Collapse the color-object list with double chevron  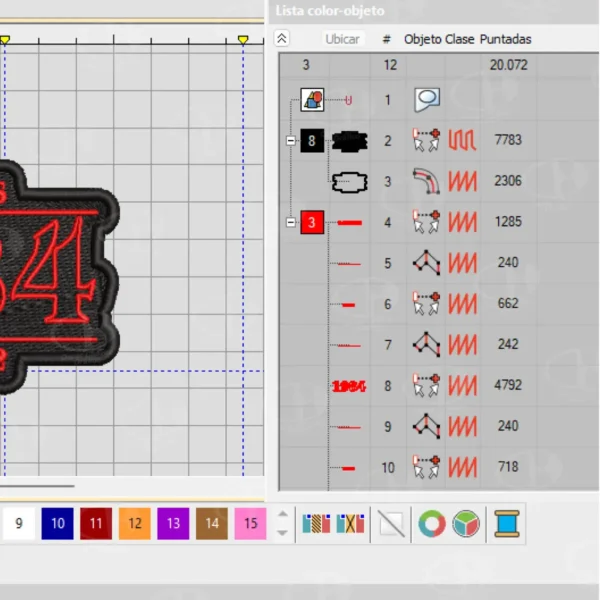pyautogui.click(x=282, y=38)
